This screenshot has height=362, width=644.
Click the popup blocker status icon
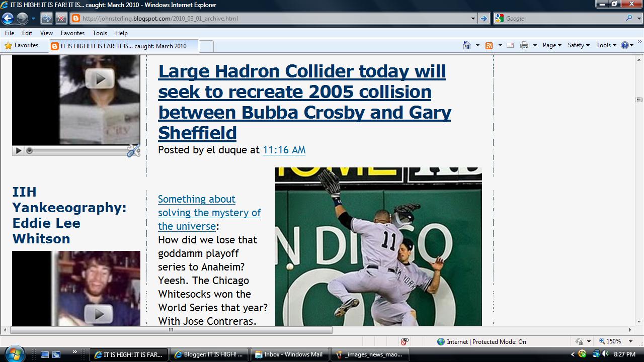405,341
